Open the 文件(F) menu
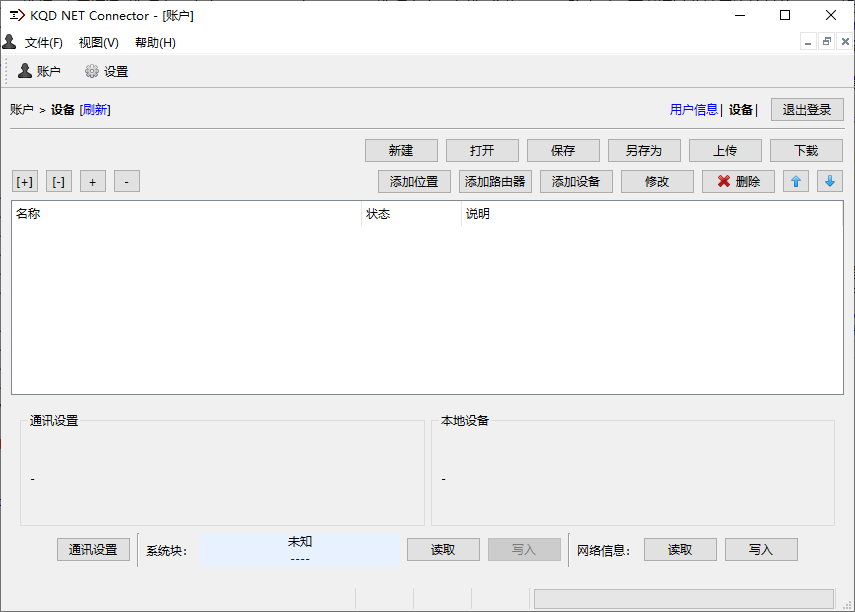The width and height of the screenshot is (855, 612). coord(44,43)
